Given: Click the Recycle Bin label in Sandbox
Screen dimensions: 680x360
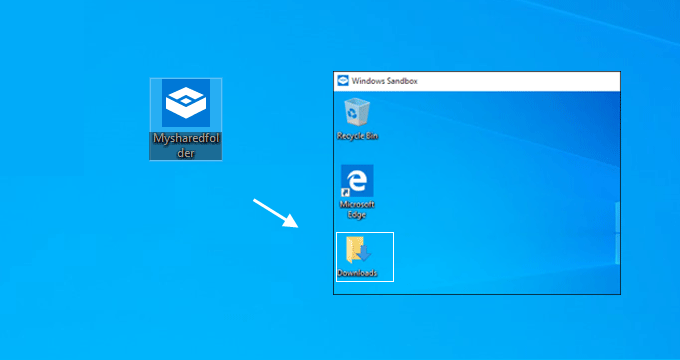Looking at the screenshot, I should (x=357, y=136).
